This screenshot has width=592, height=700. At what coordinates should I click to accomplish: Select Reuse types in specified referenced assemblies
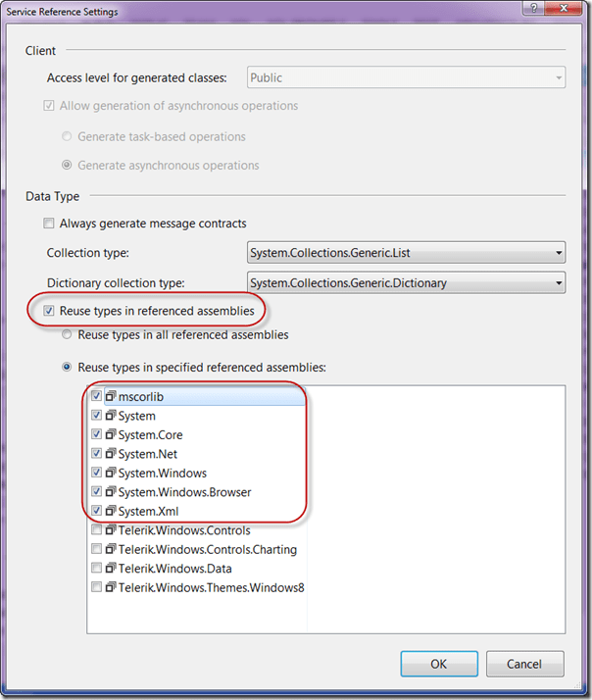(x=68, y=368)
